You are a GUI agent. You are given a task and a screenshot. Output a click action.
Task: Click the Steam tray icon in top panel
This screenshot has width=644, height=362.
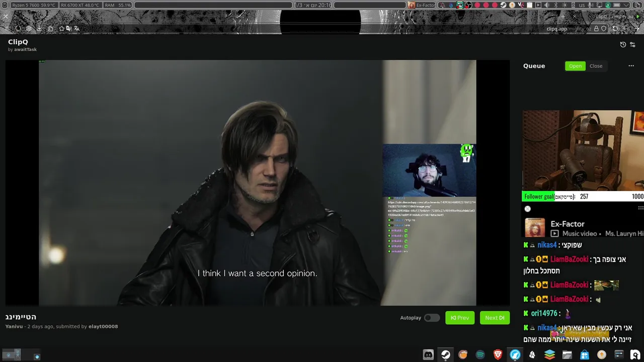point(503,5)
